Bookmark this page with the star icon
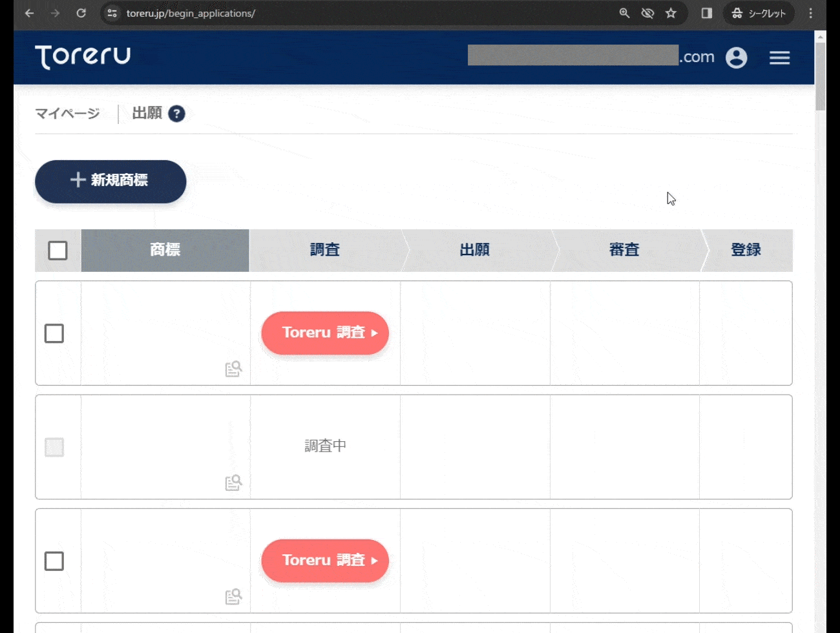 coord(671,13)
